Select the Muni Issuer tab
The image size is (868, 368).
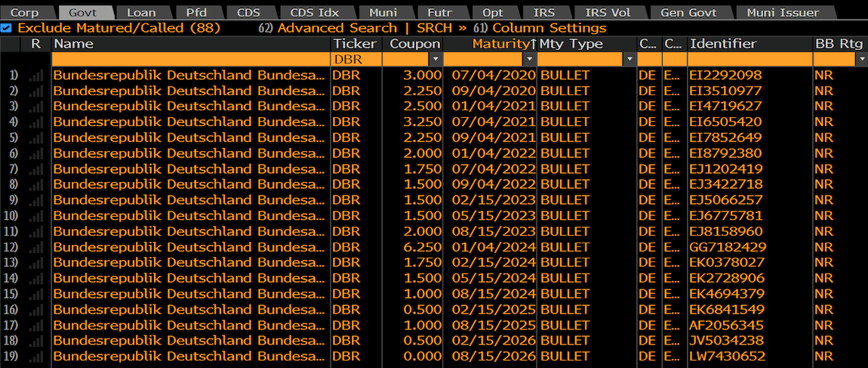pos(782,13)
